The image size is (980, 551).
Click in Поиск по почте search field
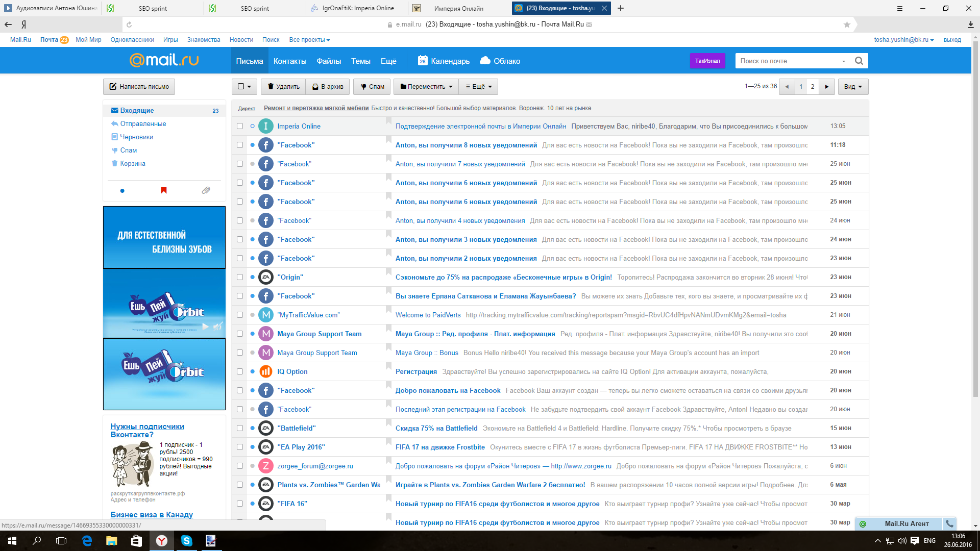(786, 61)
